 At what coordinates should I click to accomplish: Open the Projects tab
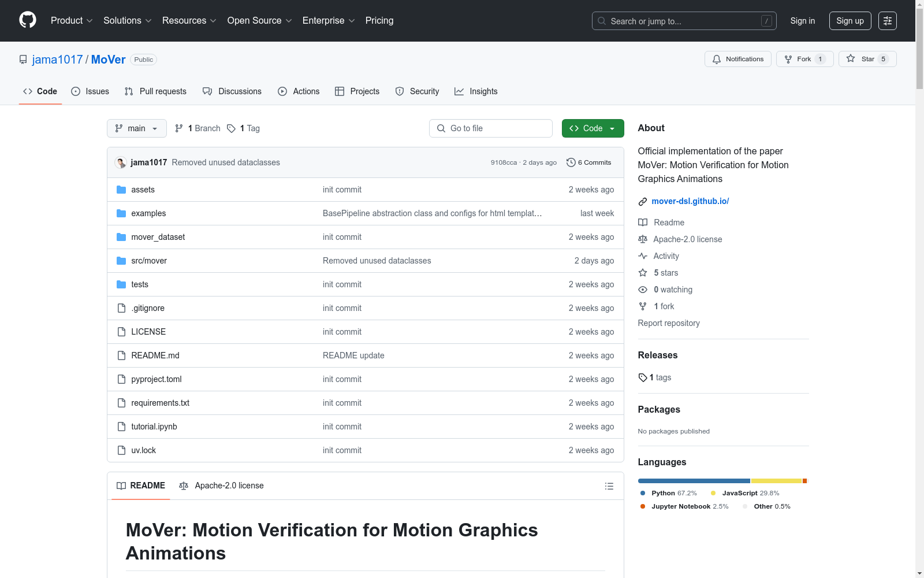click(x=357, y=91)
